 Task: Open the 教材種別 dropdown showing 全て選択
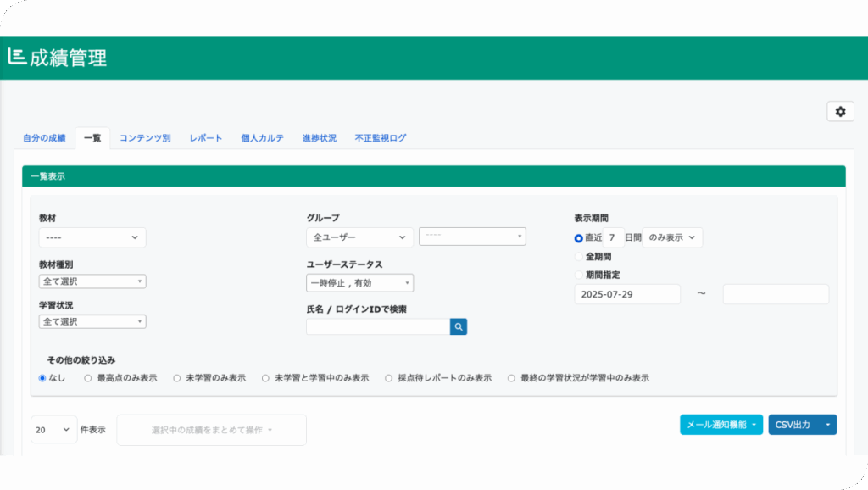(92, 281)
